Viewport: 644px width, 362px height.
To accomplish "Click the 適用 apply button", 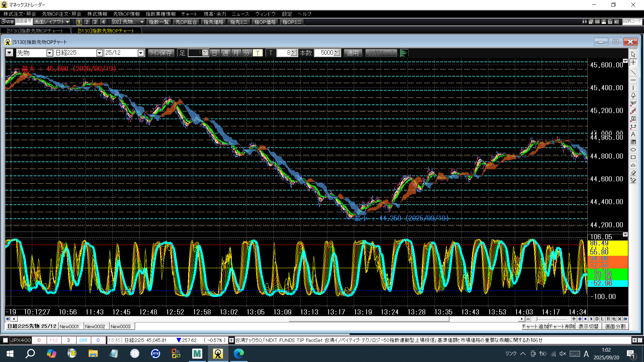I will [x=353, y=53].
